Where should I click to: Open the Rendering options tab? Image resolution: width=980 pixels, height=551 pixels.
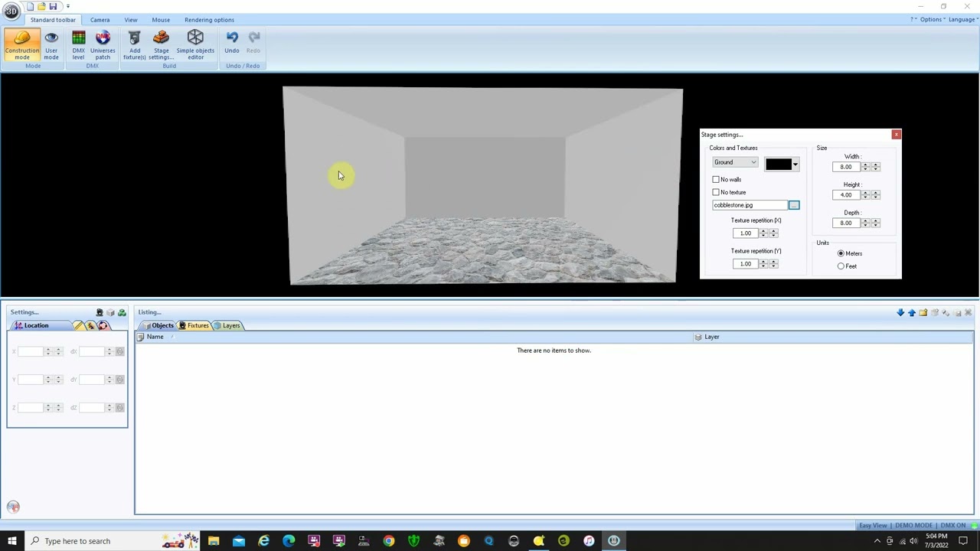[x=209, y=20]
